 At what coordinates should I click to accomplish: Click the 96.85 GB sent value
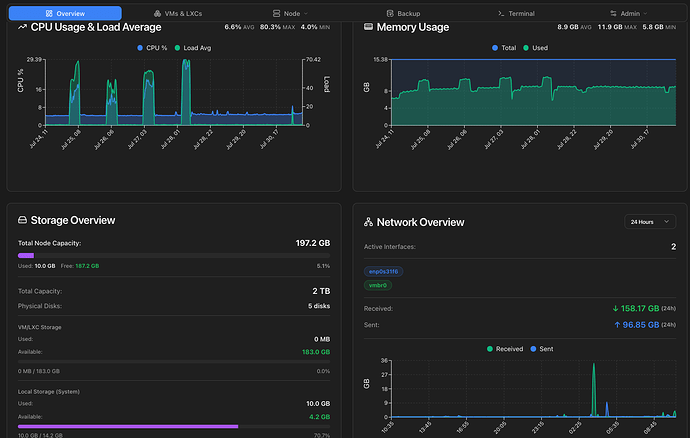click(x=641, y=325)
